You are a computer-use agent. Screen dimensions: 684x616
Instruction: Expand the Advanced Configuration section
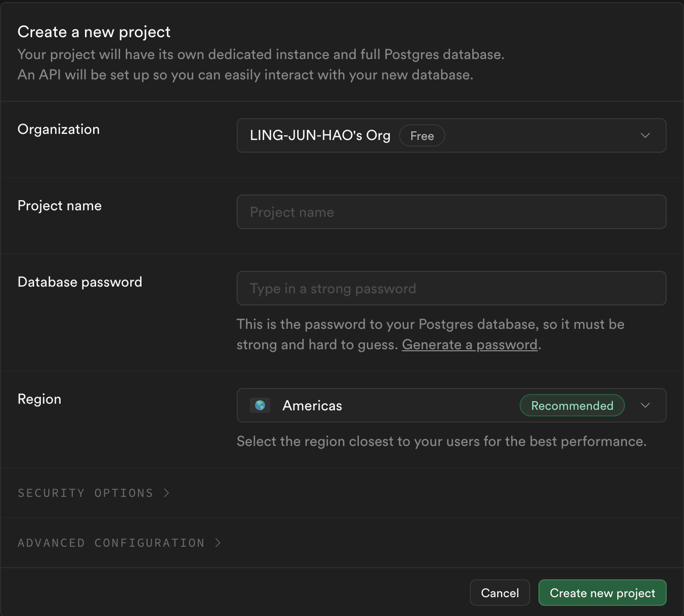coord(111,543)
